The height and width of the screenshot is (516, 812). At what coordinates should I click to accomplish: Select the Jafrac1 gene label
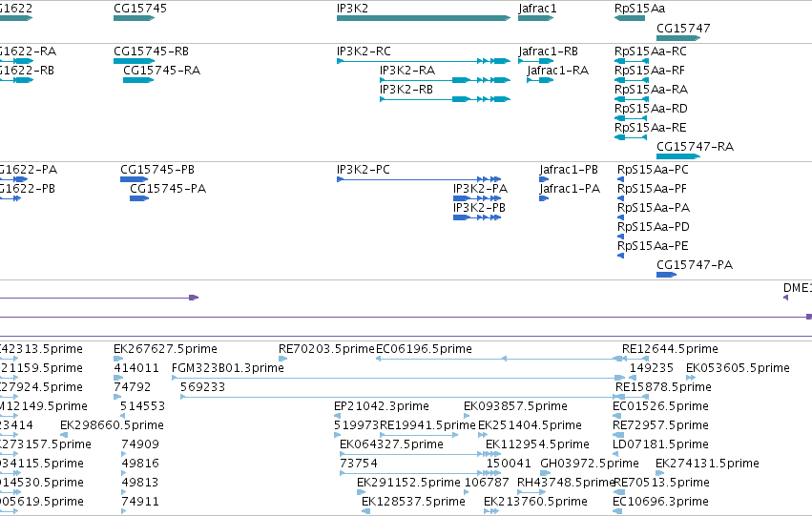tap(537, 9)
